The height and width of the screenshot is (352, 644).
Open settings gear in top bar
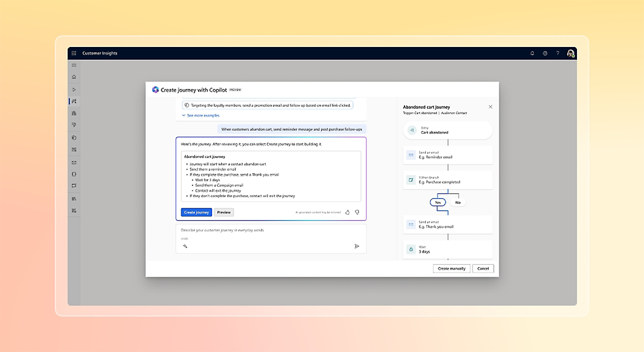545,53
